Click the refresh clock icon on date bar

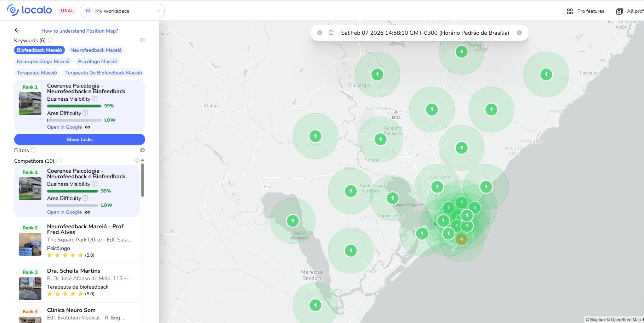331,33
